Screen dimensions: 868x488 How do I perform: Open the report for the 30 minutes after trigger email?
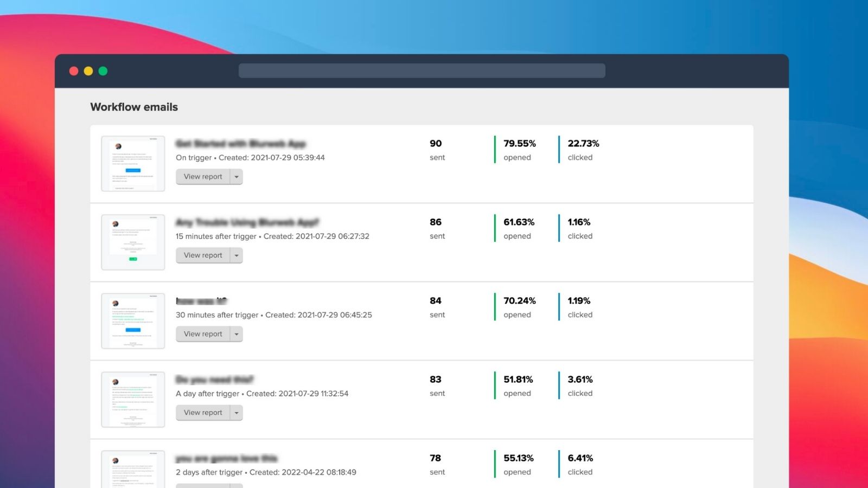203,334
